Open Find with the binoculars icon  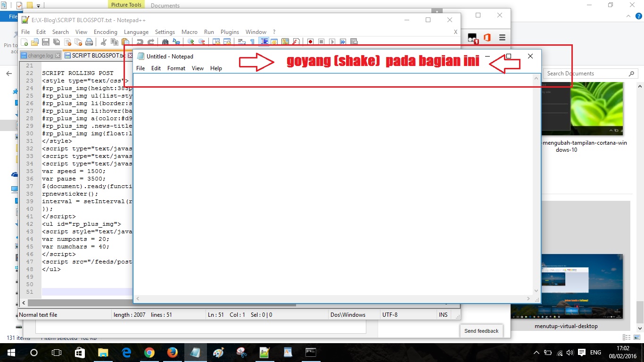click(x=165, y=42)
